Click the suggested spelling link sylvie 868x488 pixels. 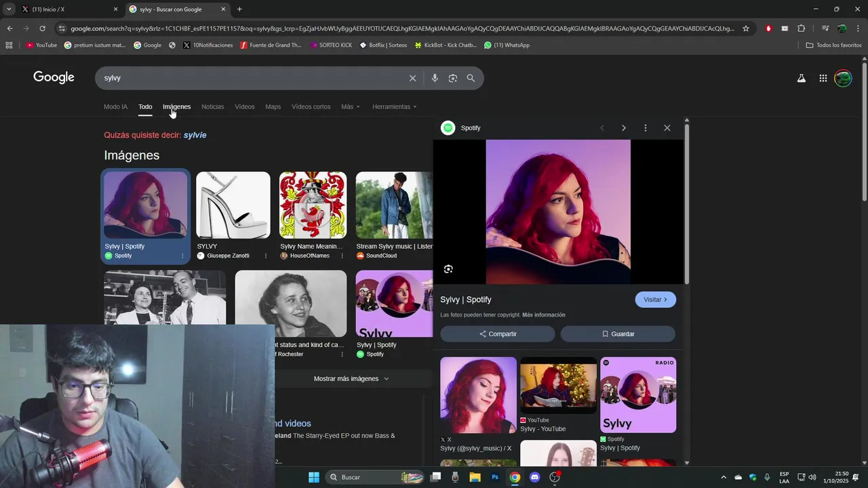point(195,135)
